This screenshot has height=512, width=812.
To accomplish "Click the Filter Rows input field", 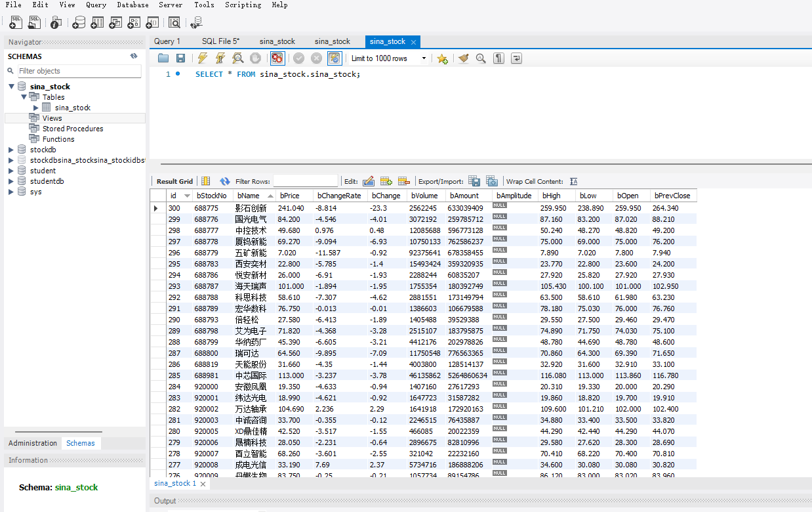I will pyautogui.click(x=305, y=181).
